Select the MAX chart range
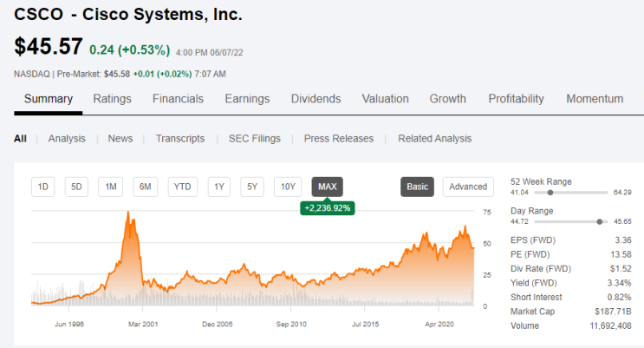644x348 pixels. click(x=328, y=187)
